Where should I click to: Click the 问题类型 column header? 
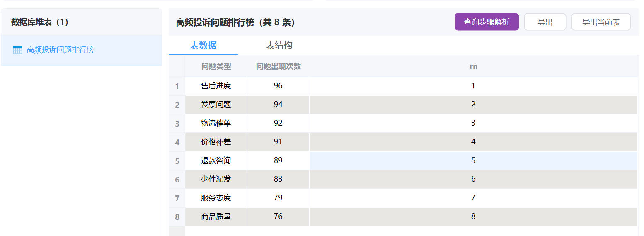[x=216, y=66]
